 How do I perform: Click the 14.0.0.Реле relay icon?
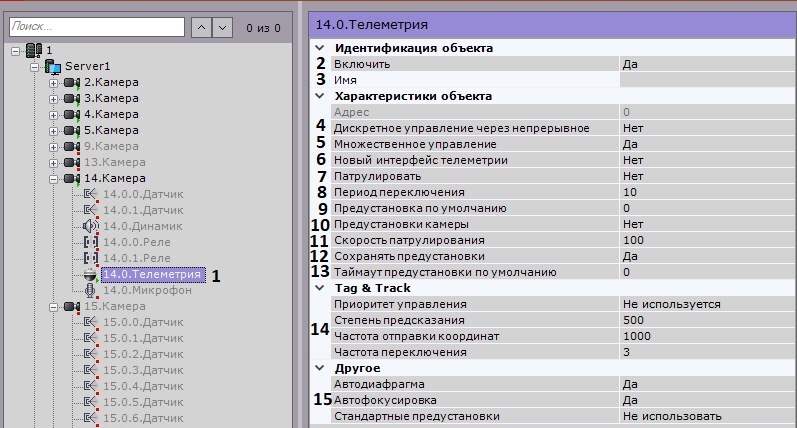pyautogui.click(x=90, y=242)
